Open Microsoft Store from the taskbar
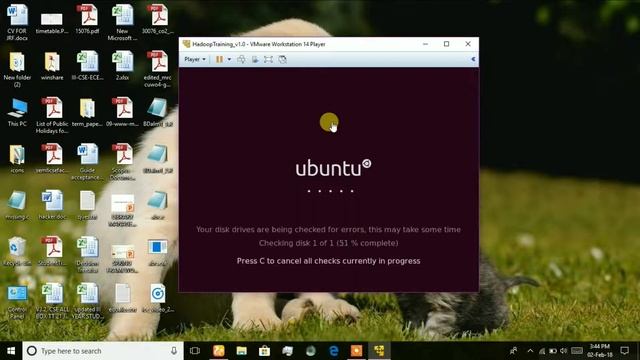 [264, 351]
